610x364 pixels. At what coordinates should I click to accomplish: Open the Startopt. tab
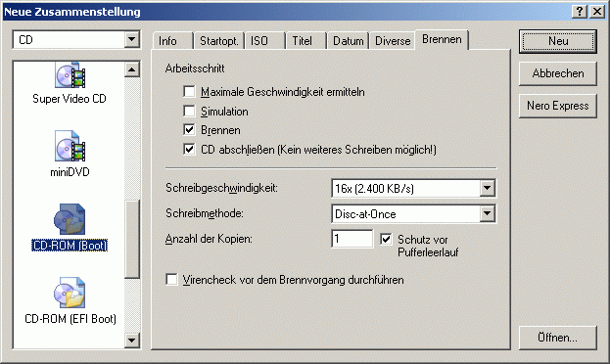click(219, 41)
